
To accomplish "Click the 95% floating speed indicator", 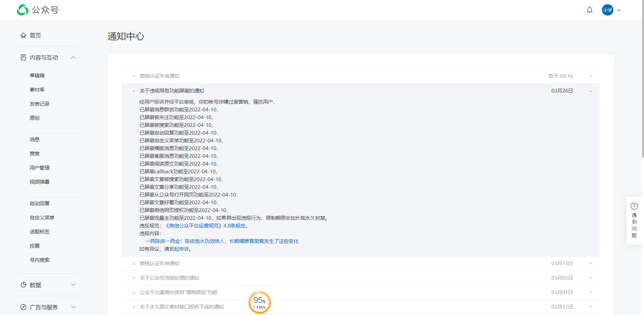I will coord(259,303).
